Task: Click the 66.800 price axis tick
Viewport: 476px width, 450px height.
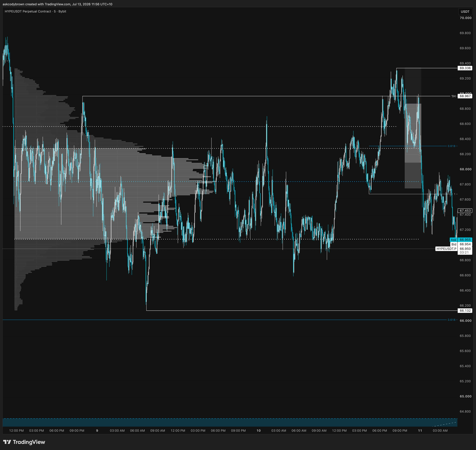Action: (465, 260)
